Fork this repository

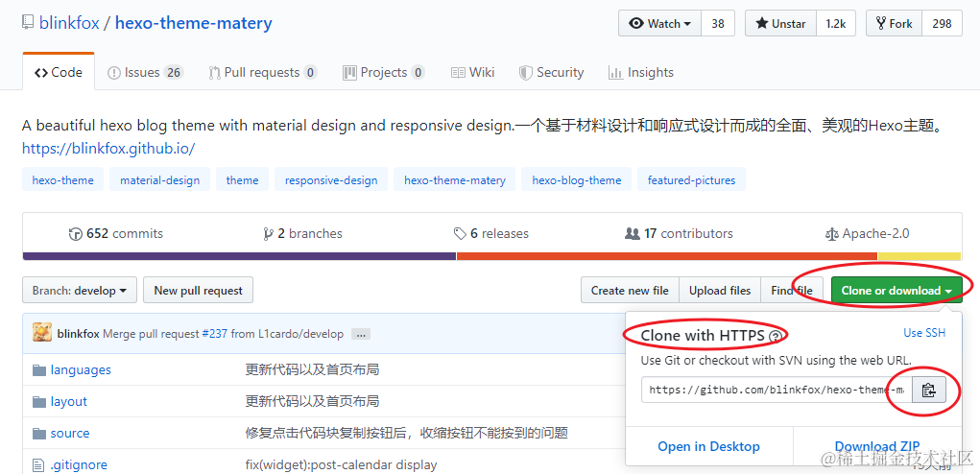click(894, 24)
